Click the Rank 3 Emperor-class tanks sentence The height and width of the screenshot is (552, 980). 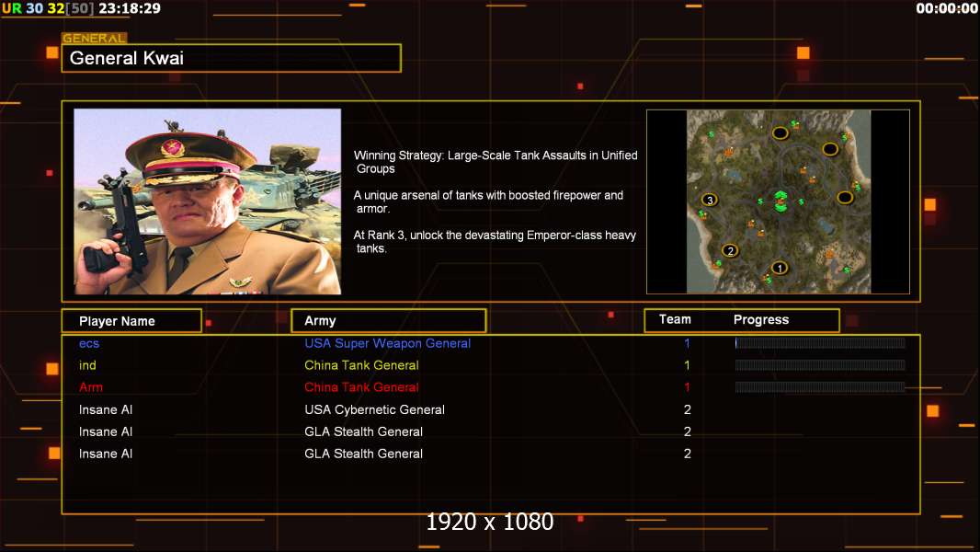pos(495,241)
